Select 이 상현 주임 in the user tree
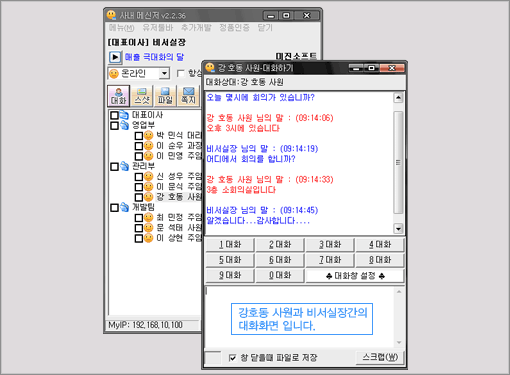This screenshot has width=510, height=375. tap(179, 238)
